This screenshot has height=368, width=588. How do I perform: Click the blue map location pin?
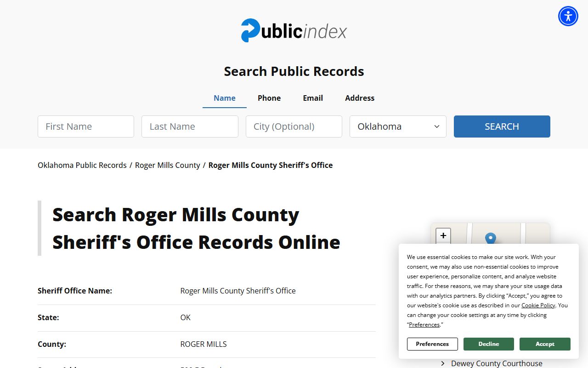point(491,239)
